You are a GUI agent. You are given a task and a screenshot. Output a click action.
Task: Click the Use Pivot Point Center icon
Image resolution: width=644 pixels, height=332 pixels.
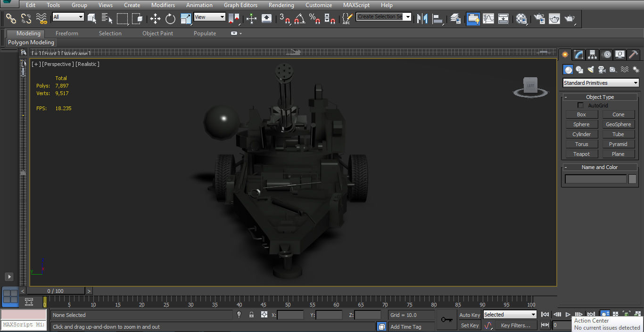pyautogui.click(x=234, y=19)
